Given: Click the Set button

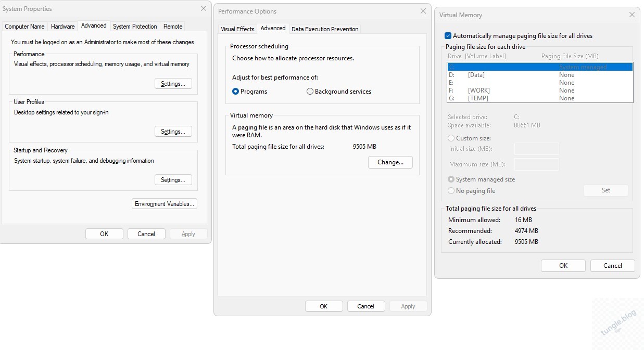Looking at the screenshot, I should [x=606, y=190].
